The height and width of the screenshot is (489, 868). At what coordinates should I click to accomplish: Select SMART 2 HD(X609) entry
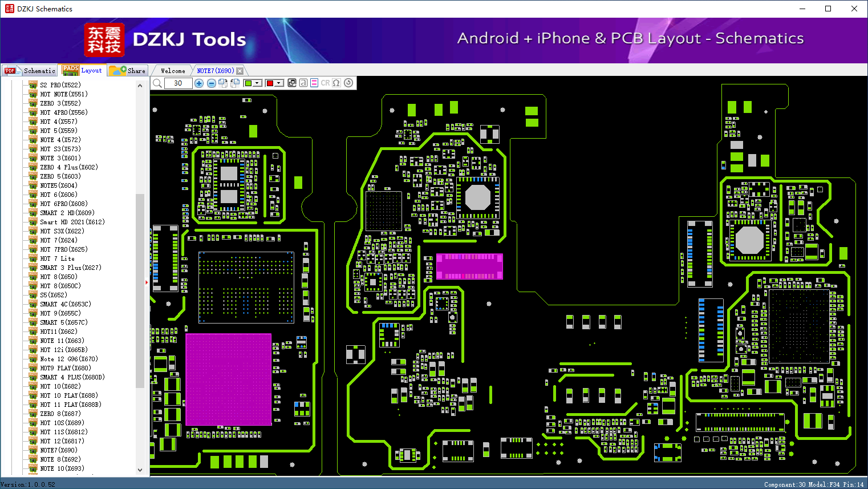click(67, 213)
